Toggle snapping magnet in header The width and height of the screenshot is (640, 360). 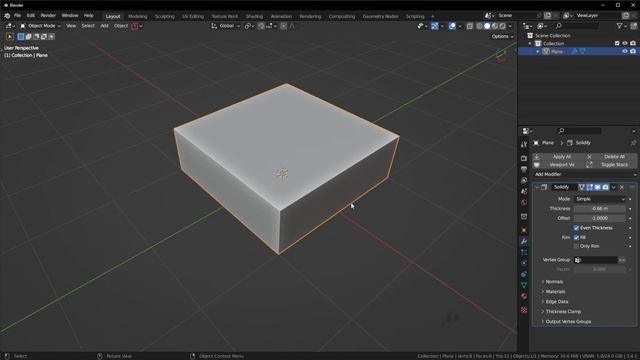(x=261, y=26)
